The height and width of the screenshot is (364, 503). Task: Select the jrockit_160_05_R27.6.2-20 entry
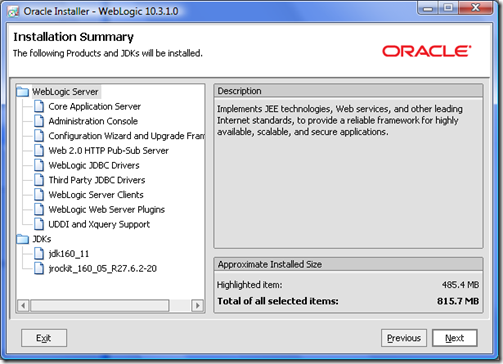pos(103,268)
